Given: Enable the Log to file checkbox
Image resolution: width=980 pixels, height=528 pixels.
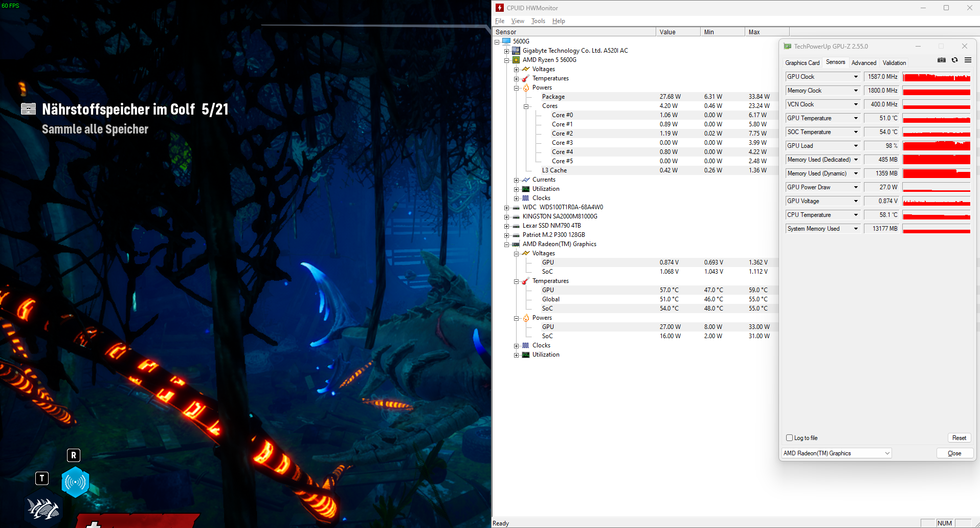Looking at the screenshot, I should (789, 438).
